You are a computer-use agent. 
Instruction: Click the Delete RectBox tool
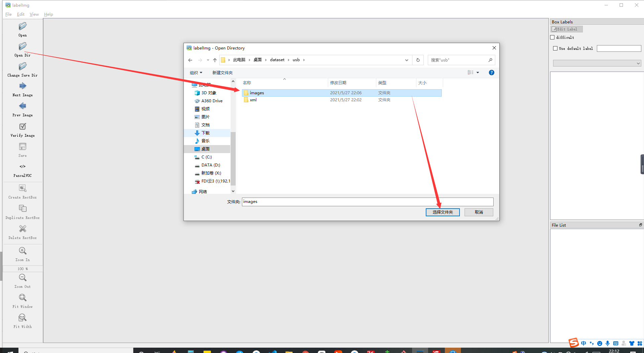[x=22, y=232]
